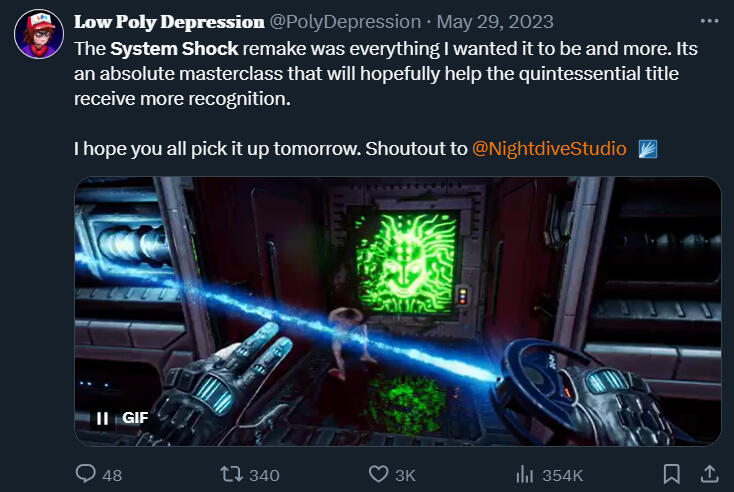Click the repost arrows icon
The image size is (734, 492).
coord(232,474)
